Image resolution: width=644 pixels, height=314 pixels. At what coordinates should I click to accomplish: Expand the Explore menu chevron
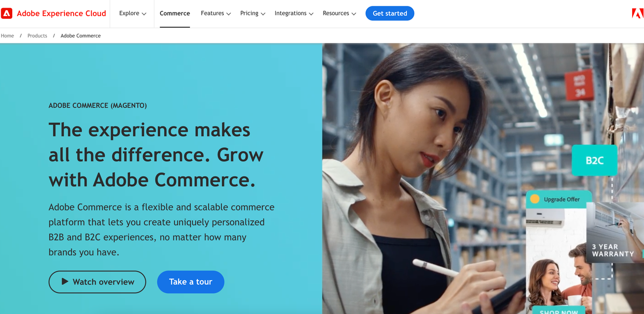tap(144, 14)
